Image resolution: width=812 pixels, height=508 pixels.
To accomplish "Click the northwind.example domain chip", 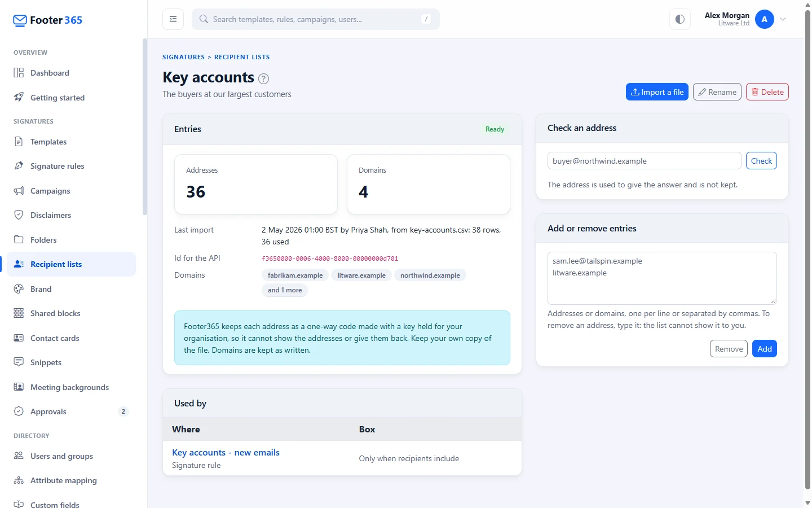I will [x=430, y=275].
